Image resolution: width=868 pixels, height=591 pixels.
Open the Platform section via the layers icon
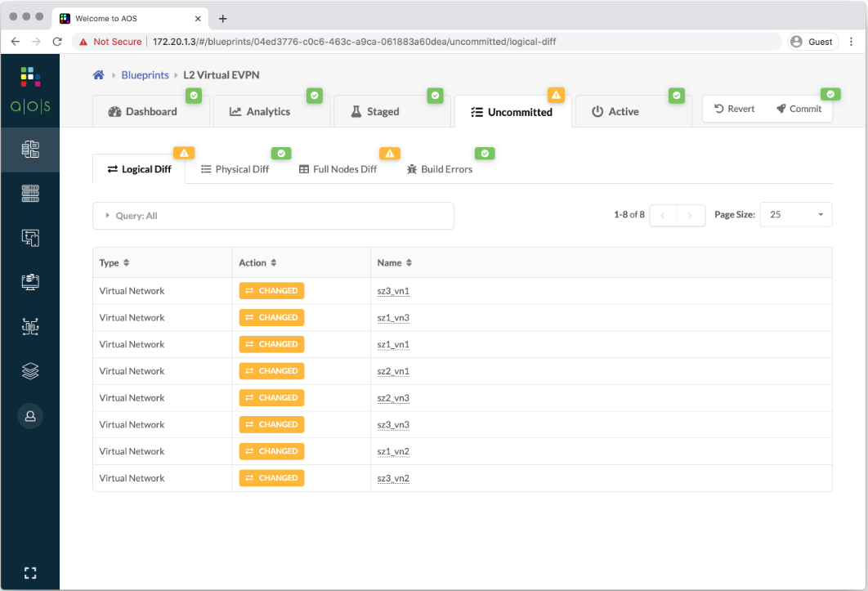tap(30, 370)
